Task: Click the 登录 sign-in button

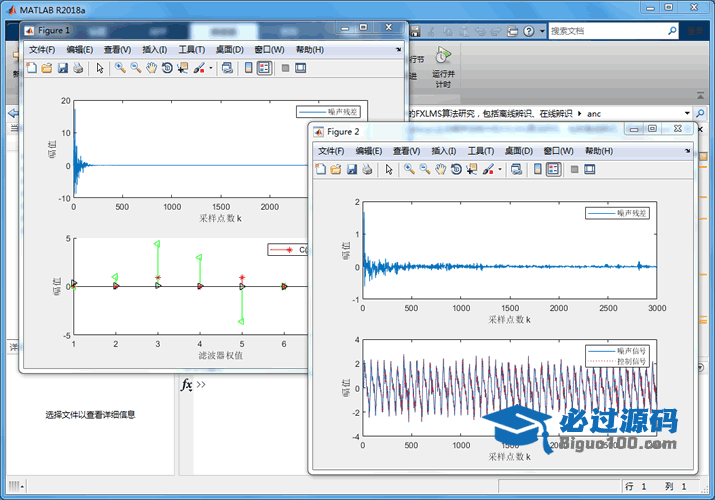Action: tap(696, 31)
